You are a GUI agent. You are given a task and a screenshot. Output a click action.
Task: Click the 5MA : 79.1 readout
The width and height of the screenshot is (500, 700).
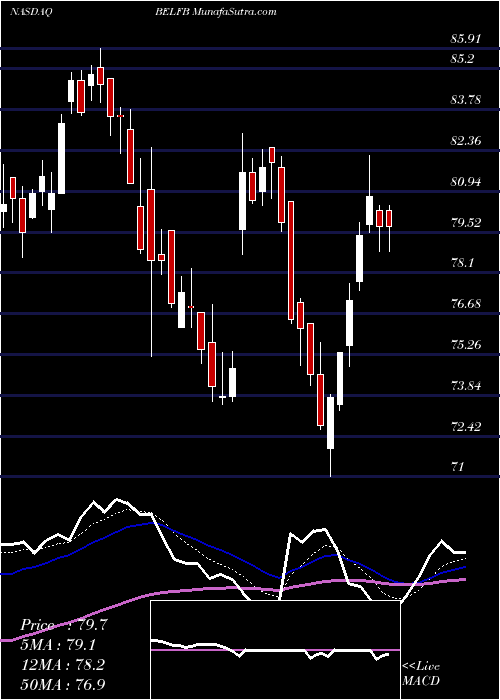coord(59,645)
